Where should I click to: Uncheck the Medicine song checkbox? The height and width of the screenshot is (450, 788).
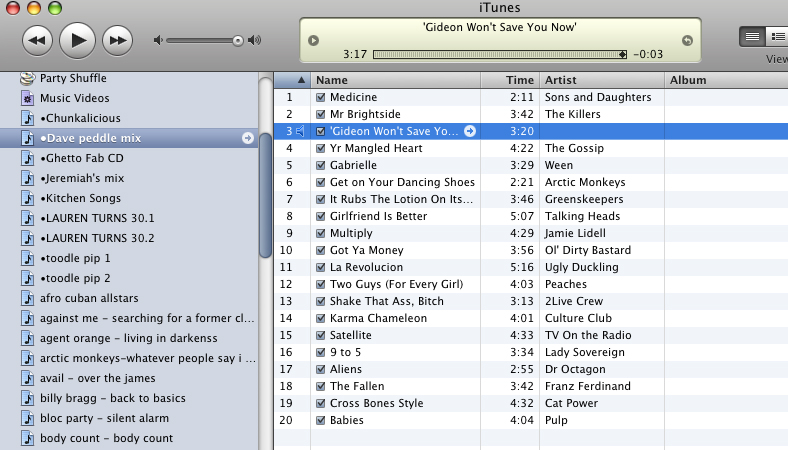coord(321,97)
